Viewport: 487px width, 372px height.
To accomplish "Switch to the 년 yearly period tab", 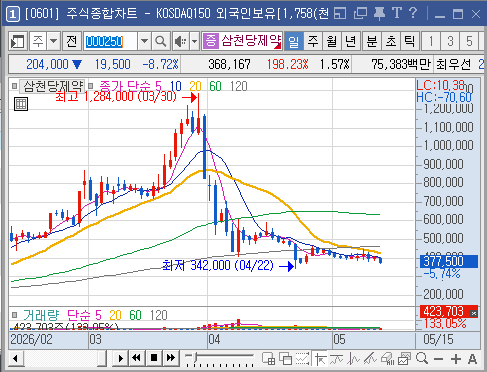I will point(350,42).
